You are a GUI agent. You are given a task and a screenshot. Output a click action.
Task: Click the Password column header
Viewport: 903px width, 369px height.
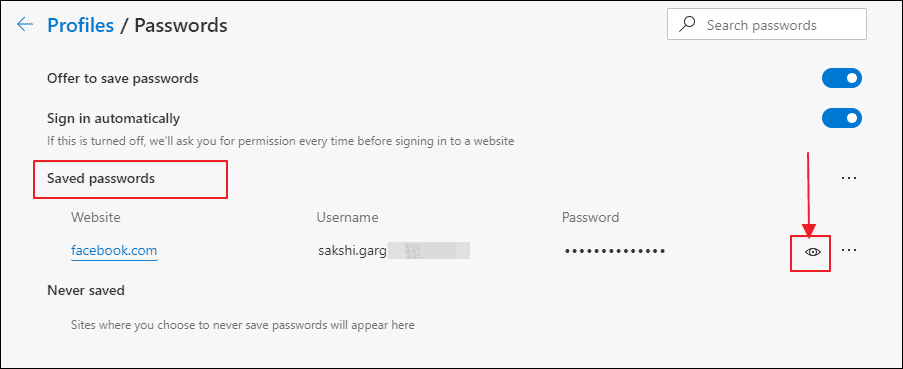coord(590,218)
